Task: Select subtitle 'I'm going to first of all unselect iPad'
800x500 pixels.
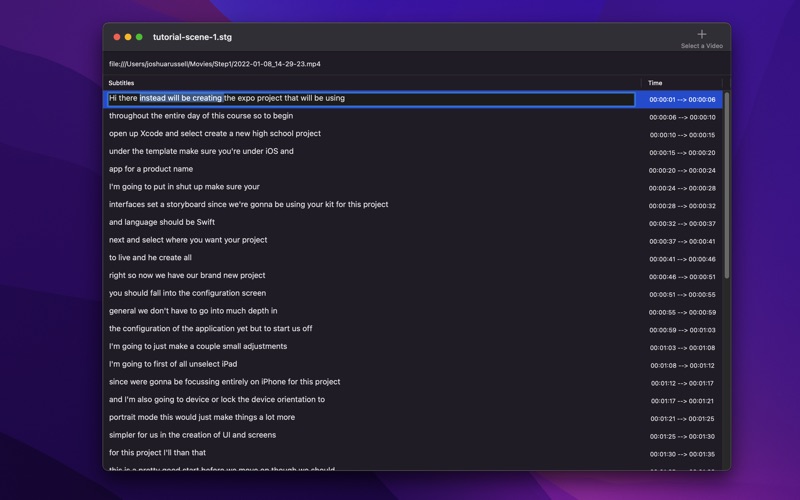Action: pos(172,364)
